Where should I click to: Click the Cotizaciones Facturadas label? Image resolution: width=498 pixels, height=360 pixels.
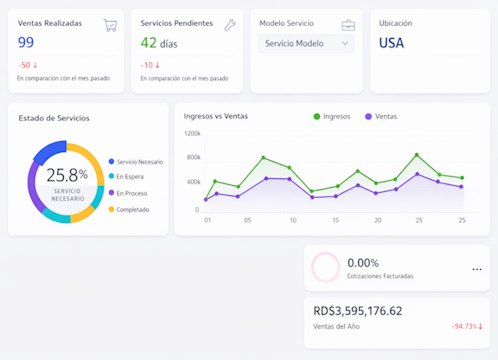click(380, 276)
